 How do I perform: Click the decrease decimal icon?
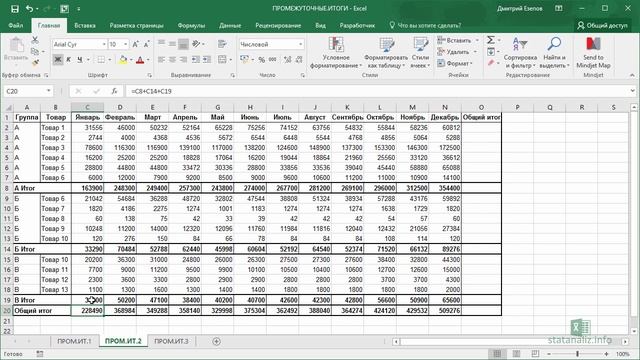coord(299,60)
